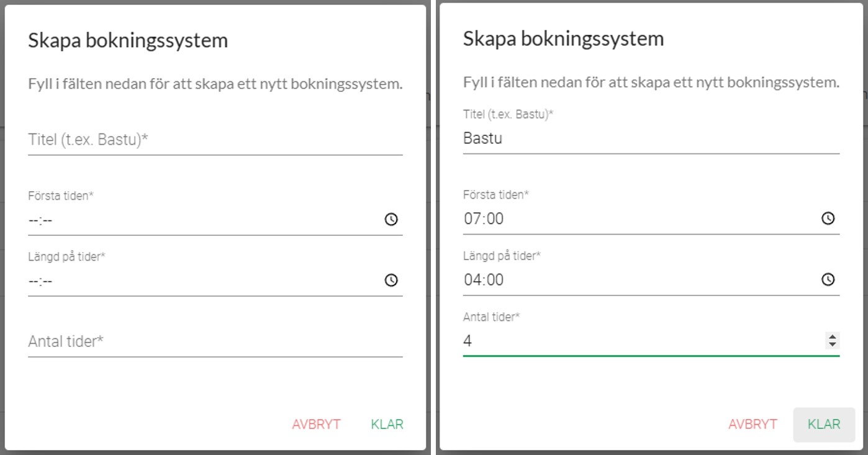Open time picker icon beside 04:00
The image size is (868, 455).
pos(828,280)
